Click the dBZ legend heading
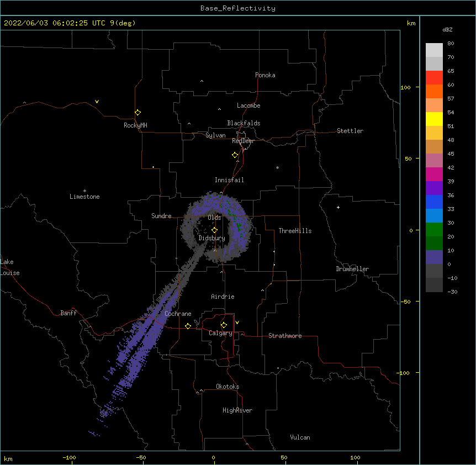The width and height of the screenshot is (476, 465). coord(447,30)
